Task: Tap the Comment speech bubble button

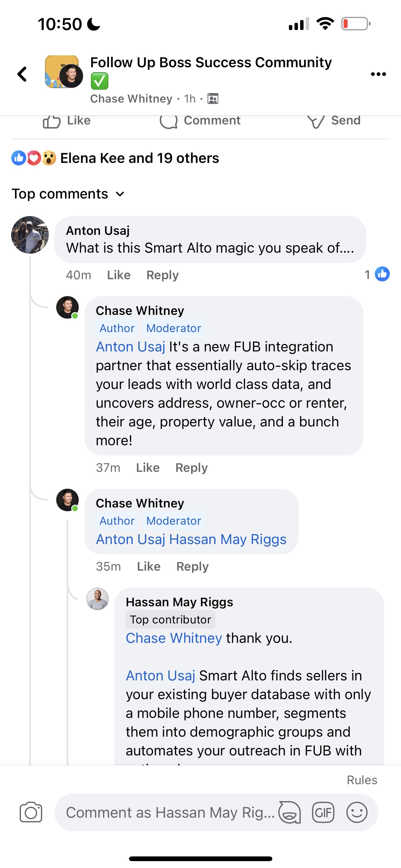Action: pyautogui.click(x=200, y=121)
